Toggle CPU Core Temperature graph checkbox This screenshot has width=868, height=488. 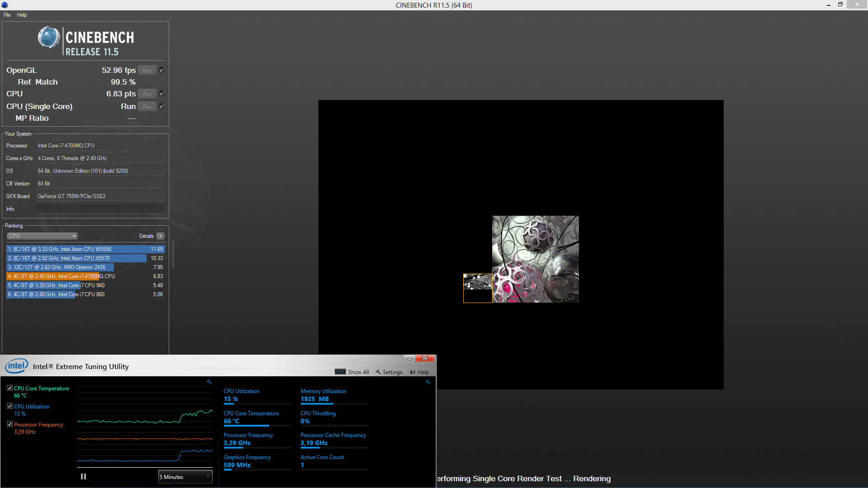(9, 388)
